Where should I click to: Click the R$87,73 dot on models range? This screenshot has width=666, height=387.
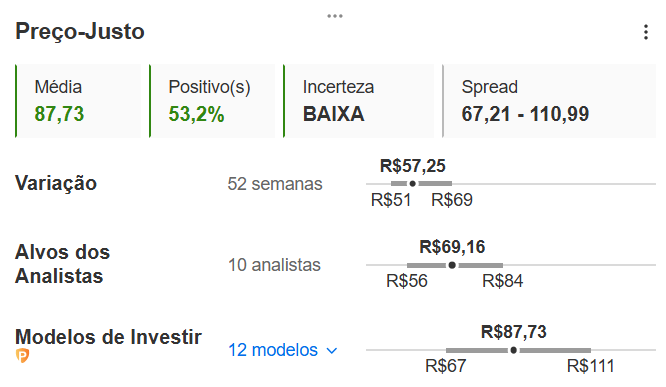point(514,350)
